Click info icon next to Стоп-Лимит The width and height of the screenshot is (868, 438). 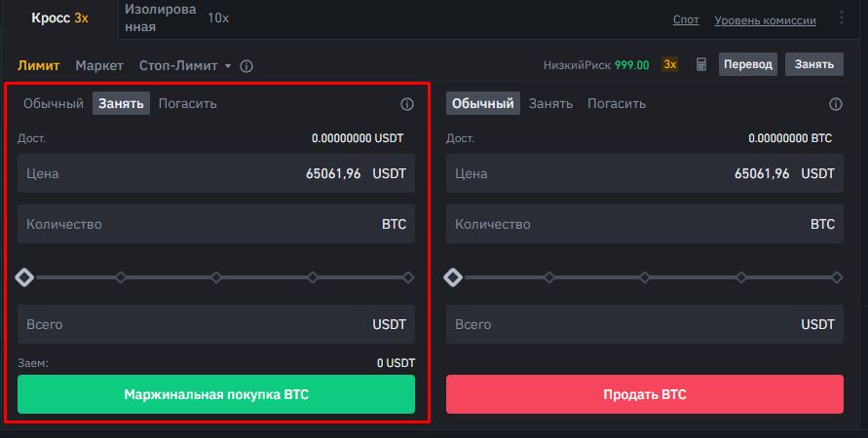tap(246, 66)
